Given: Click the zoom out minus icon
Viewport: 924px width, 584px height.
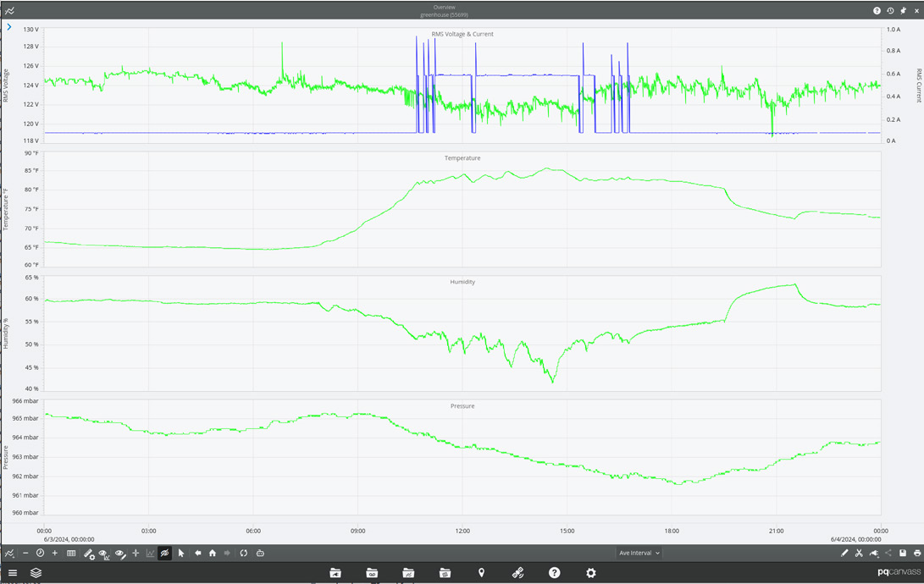Looking at the screenshot, I should [25, 554].
